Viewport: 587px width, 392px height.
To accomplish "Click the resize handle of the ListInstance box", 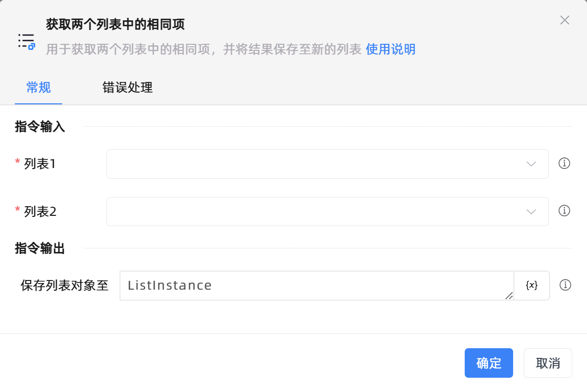I will pos(509,296).
